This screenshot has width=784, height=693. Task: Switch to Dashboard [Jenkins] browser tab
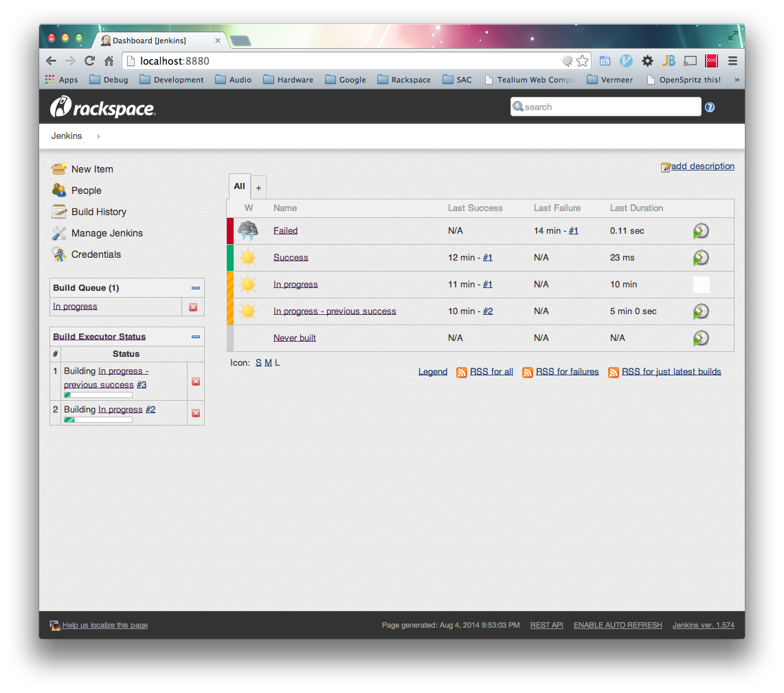159,41
